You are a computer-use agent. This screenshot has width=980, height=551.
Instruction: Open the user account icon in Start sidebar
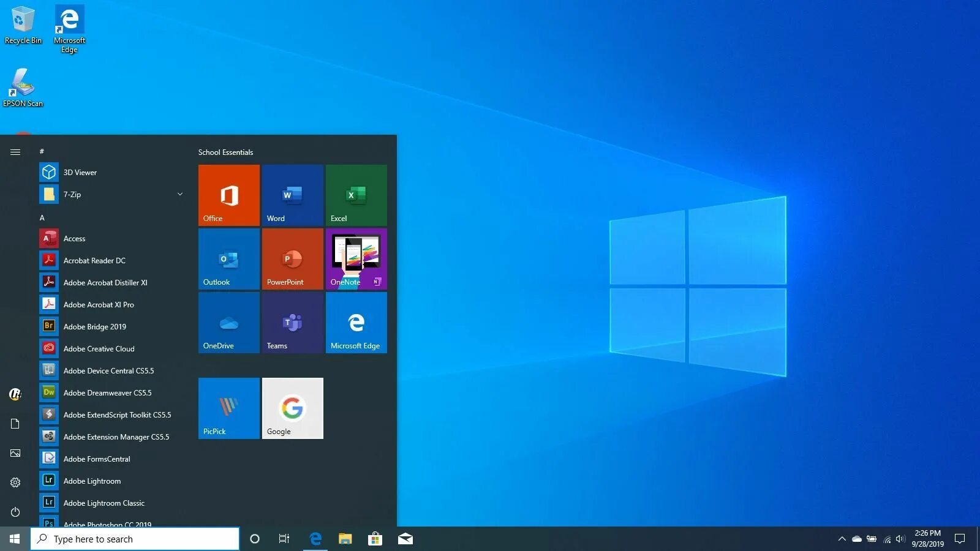(15, 394)
